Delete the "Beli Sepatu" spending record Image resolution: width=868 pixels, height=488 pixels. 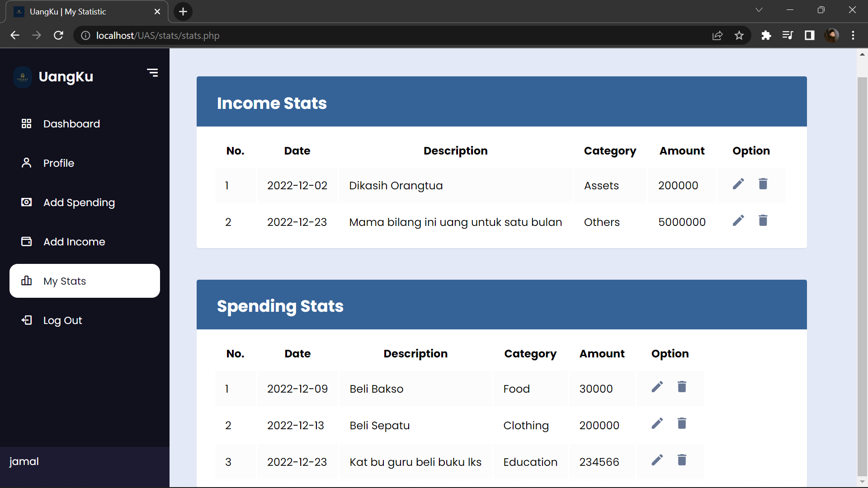pyautogui.click(x=682, y=423)
